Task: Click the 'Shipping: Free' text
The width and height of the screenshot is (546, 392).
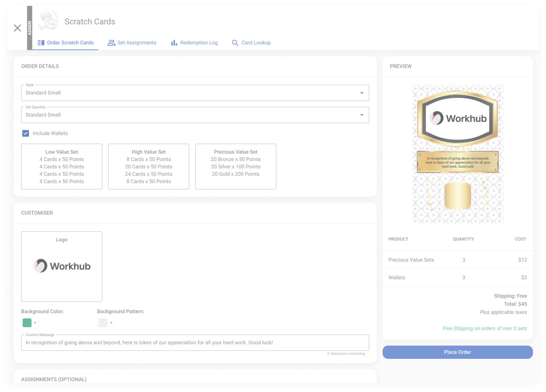Action: (x=510, y=296)
